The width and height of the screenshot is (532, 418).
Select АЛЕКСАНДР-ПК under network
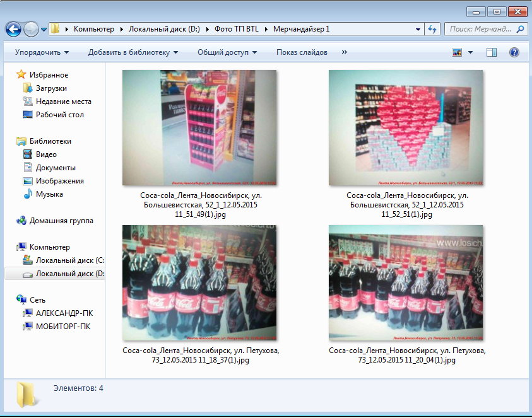click(64, 313)
